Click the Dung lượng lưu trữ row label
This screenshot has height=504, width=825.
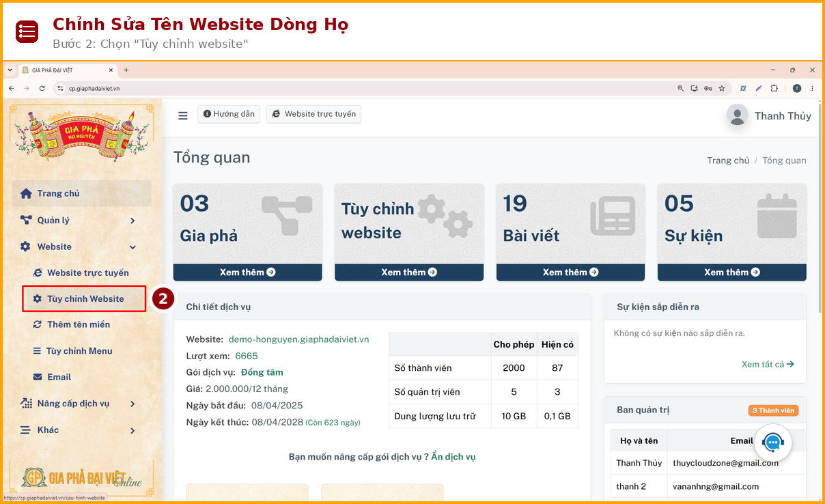tap(434, 416)
